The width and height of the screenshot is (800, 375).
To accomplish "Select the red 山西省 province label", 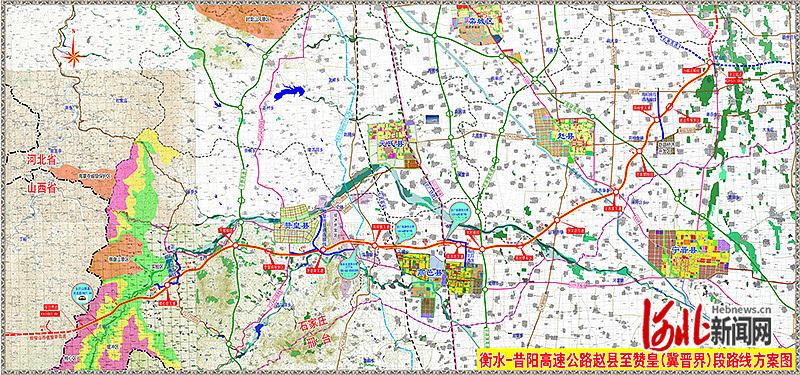I will (x=41, y=188).
